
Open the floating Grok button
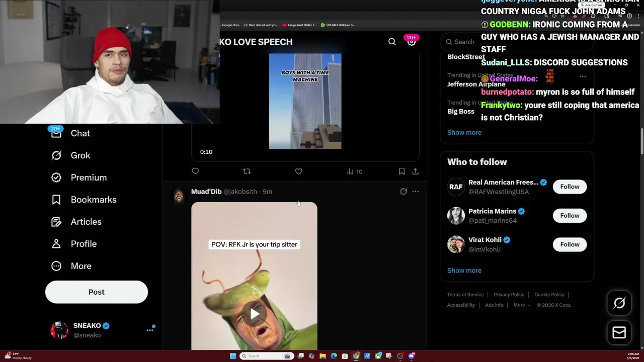coord(619,303)
